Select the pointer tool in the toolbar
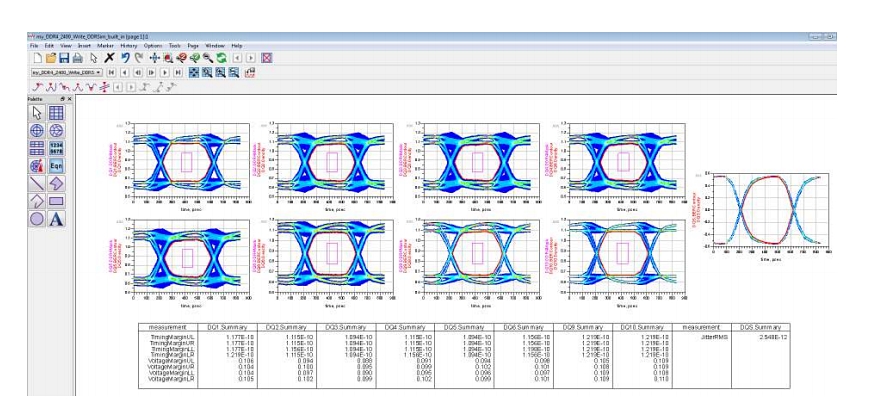873x409 pixels. [94, 58]
